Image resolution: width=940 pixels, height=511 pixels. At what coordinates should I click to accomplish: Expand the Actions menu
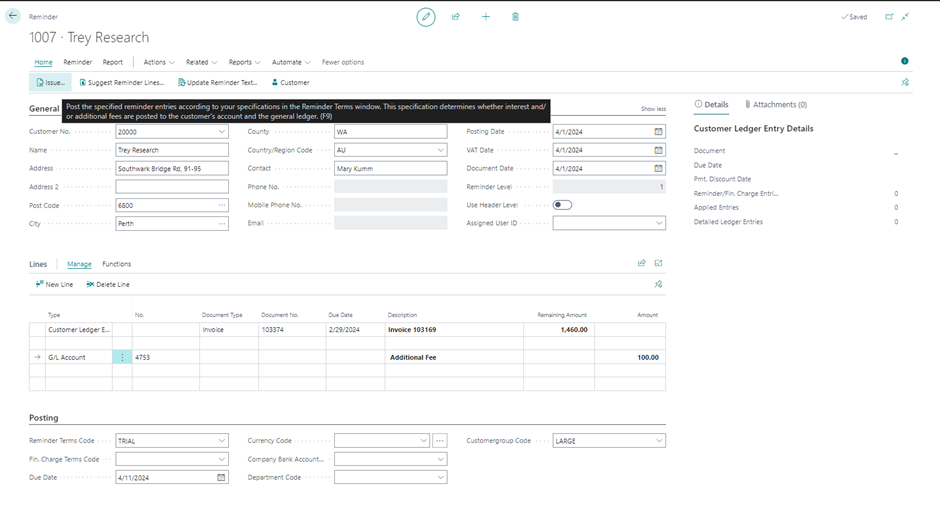click(159, 62)
